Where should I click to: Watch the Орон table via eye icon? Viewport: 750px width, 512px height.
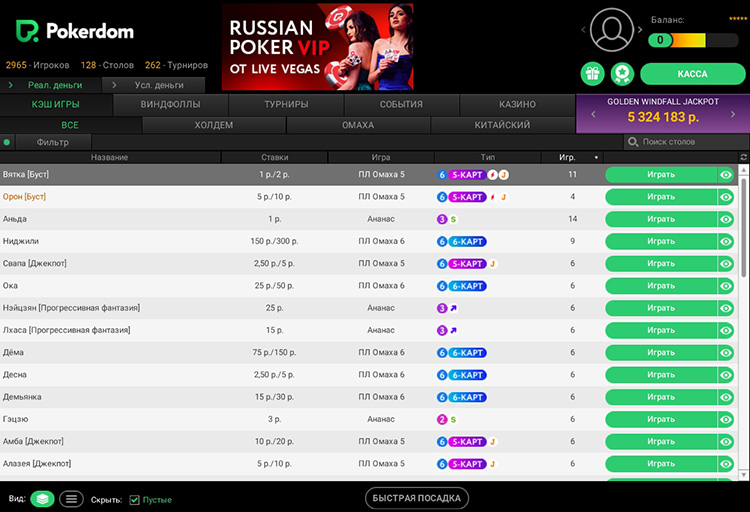(x=726, y=197)
